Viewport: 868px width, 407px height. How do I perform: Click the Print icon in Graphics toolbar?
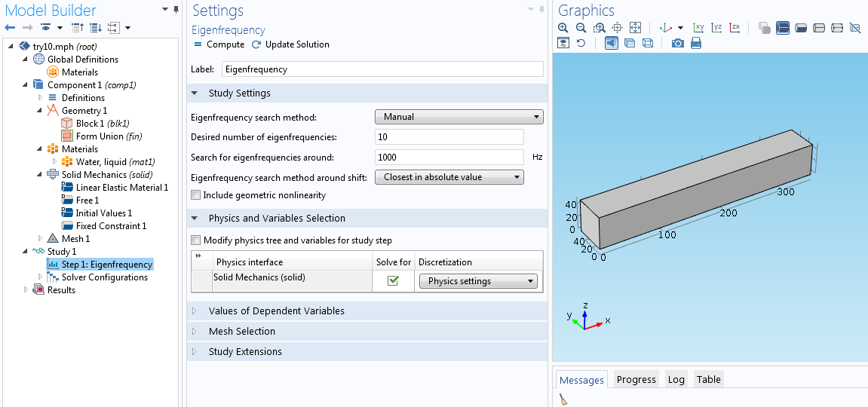point(695,44)
